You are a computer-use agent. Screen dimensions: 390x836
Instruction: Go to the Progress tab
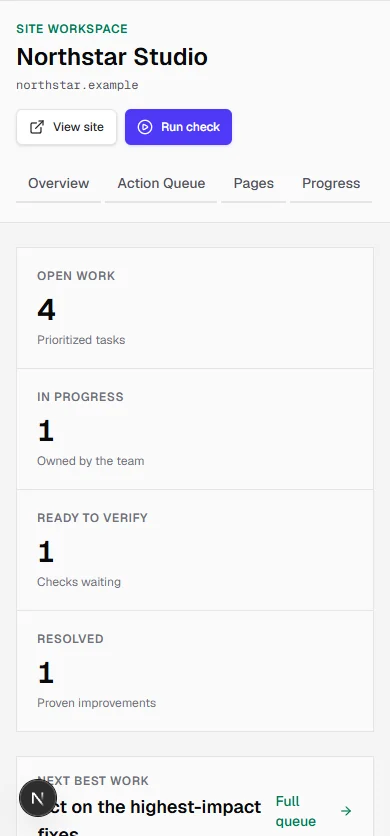331,183
